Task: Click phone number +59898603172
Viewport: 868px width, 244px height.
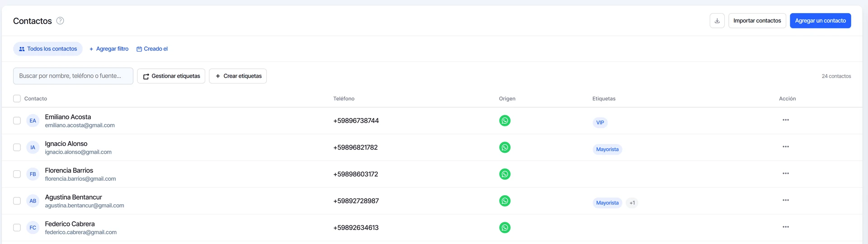Action: tap(356, 174)
